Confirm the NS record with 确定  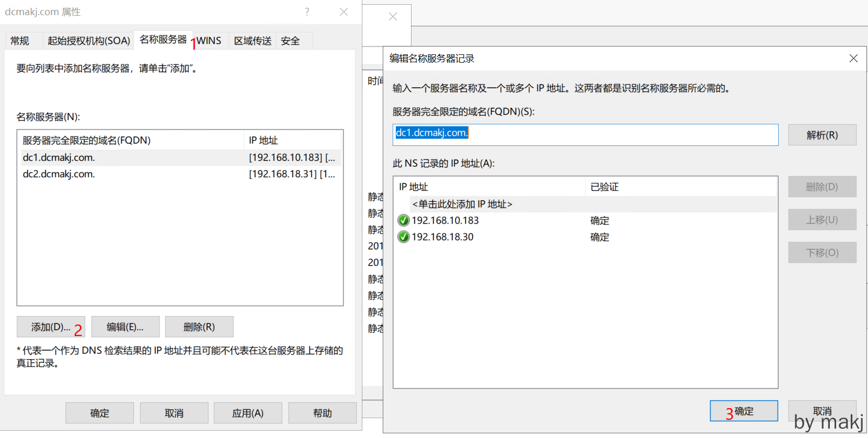pos(744,411)
